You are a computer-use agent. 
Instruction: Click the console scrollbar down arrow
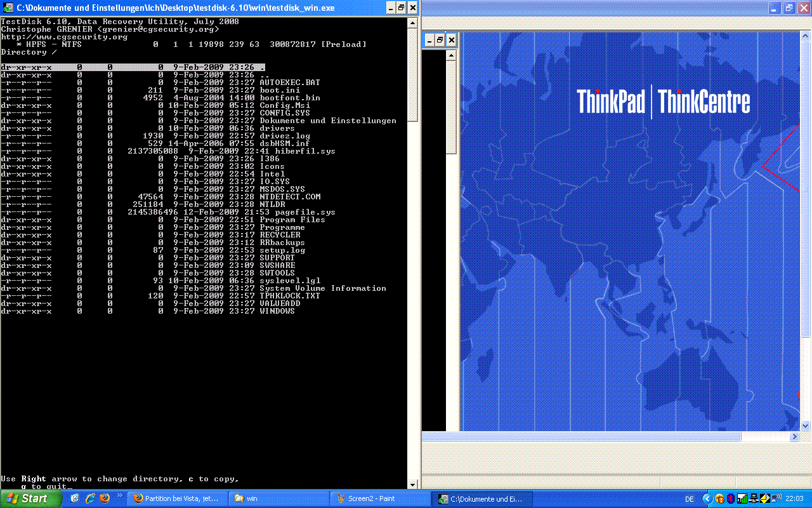click(x=412, y=485)
